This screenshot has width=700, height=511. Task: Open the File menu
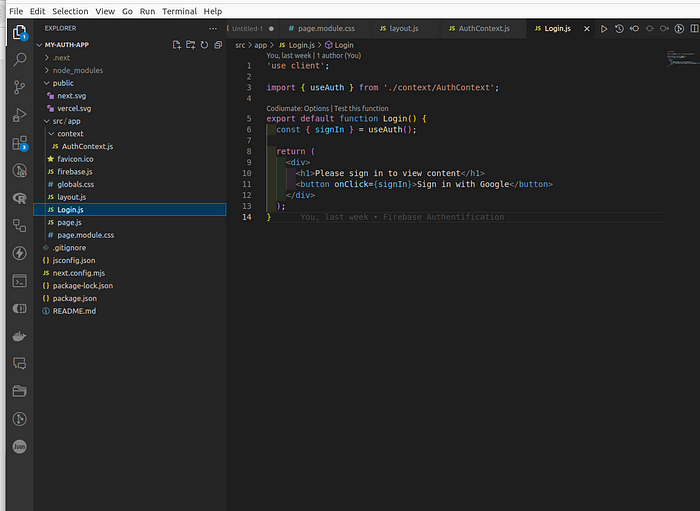click(x=16, y=11)
